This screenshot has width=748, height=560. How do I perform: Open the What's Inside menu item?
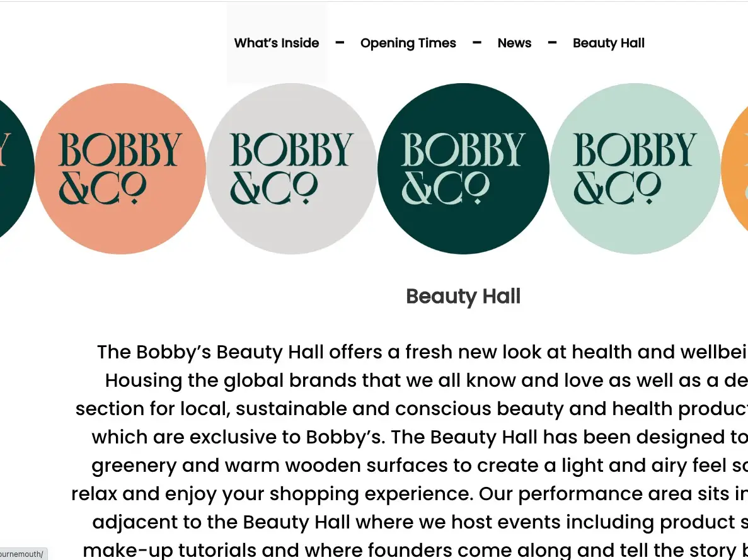click(277, 43)
